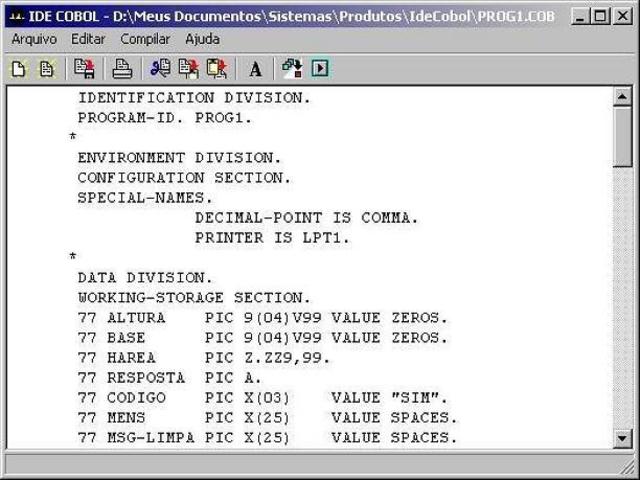Viewport: 640px width, 480px height.
Task: Minimize the IDE COBOL window
Action: (579, 16)
